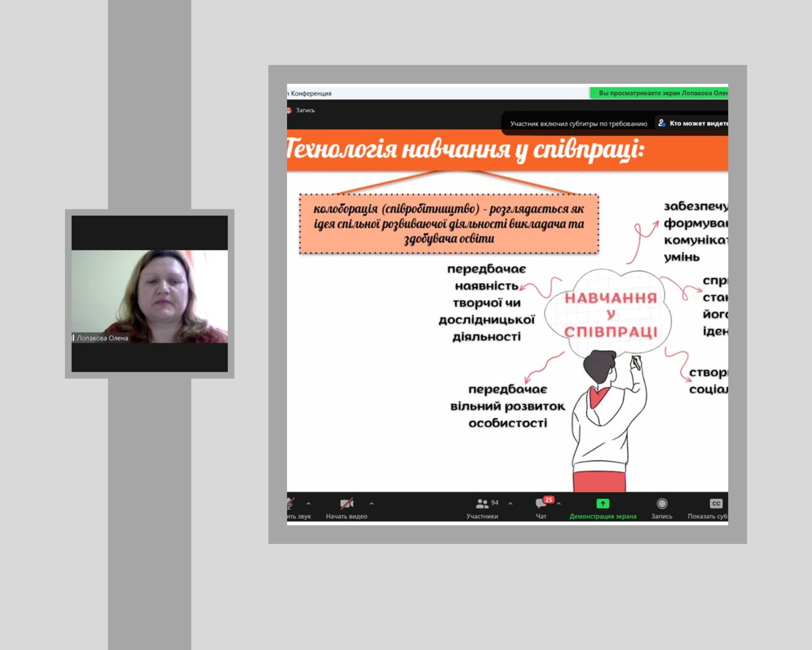Expand the chevron beside the 94 participants count
812x650 pixels.
[x=510, y=504]
